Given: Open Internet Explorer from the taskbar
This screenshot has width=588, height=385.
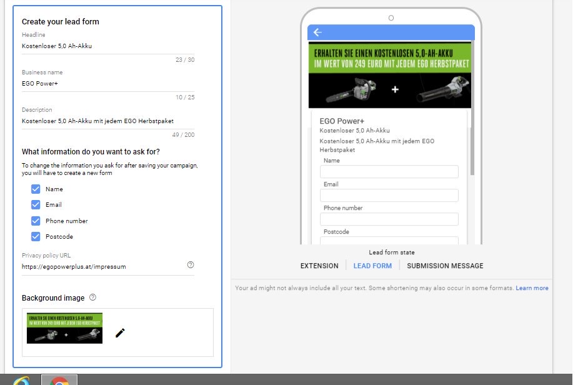Looking at the screenshot, I should [x=21, y=380].
